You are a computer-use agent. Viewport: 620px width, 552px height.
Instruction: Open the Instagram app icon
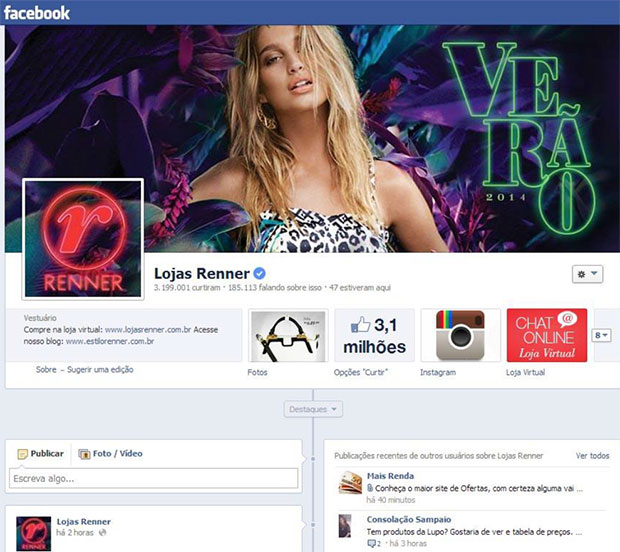click(460, 336)
